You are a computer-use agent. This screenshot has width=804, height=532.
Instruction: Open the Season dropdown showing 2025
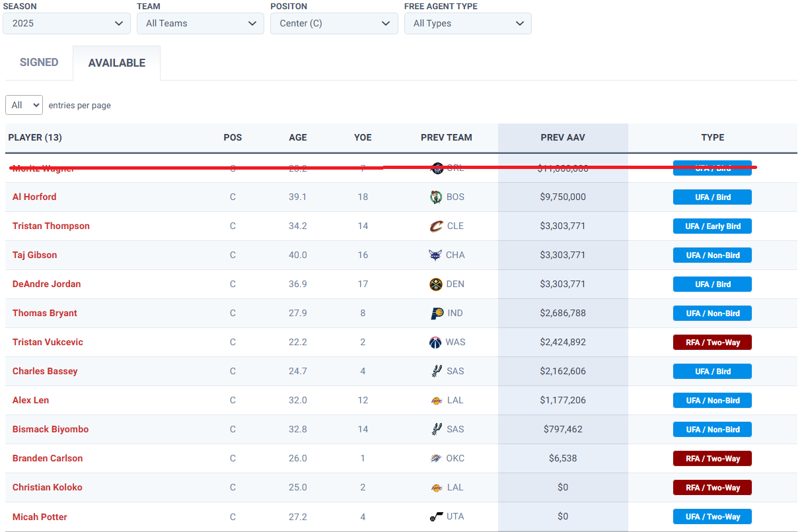(x=67, y=23)
